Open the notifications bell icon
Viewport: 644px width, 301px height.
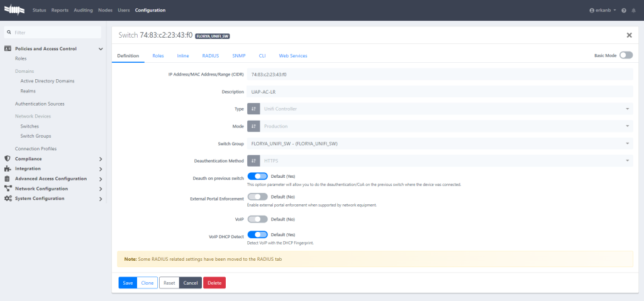633,11
